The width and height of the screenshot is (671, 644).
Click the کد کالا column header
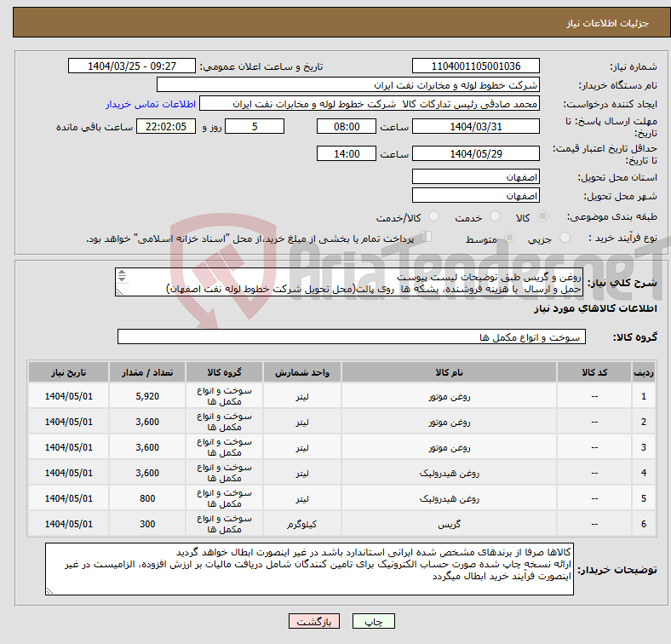[x=594, y=372]
